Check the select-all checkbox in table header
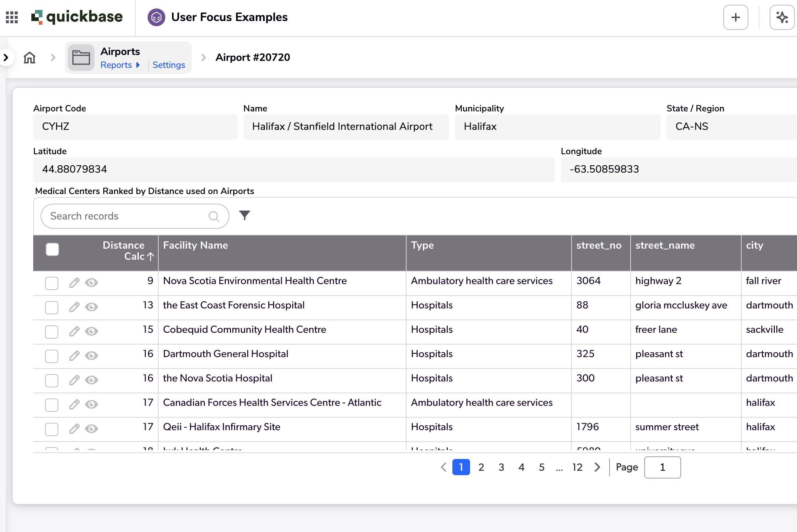The width and height of the screenshot is (797, 532). 52,250
